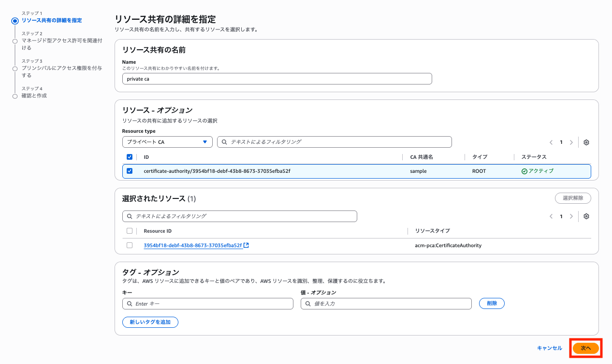Select step 1 radio indicator in wizard
The width and height of the screenshot is (612, 364).
click(15, 20)
